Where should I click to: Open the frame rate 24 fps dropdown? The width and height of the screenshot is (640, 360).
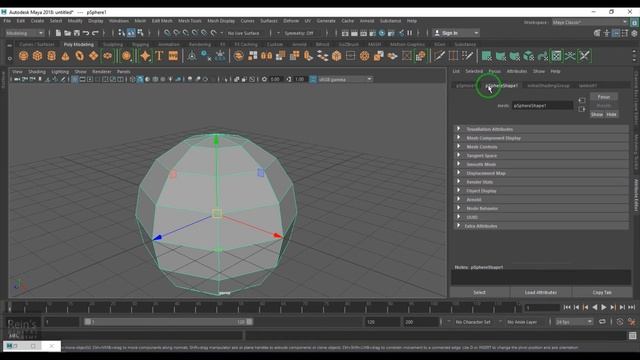tap(573, 322)
